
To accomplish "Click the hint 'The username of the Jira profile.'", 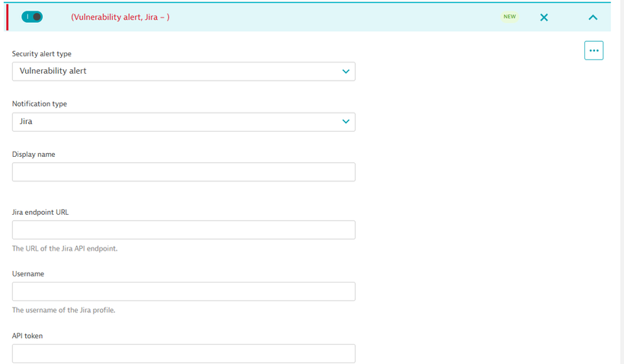I will pyautogui.click(x=64, y=310).
